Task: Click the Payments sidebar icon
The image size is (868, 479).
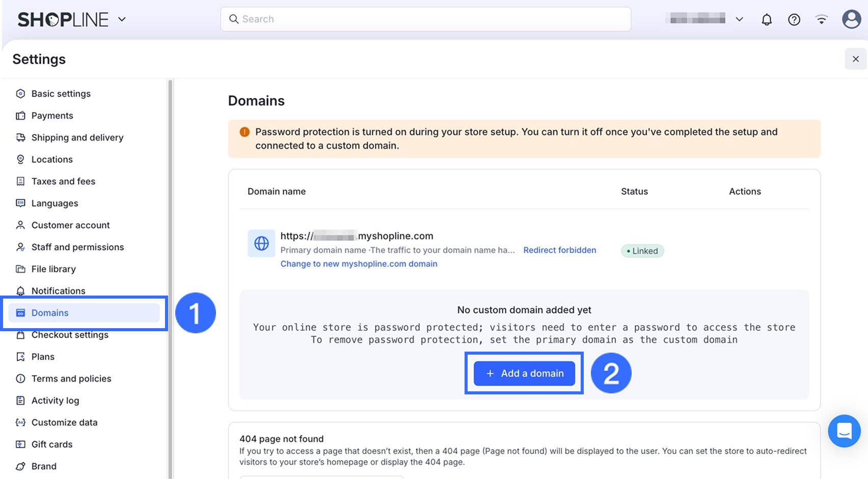Action: coord(20,116)
